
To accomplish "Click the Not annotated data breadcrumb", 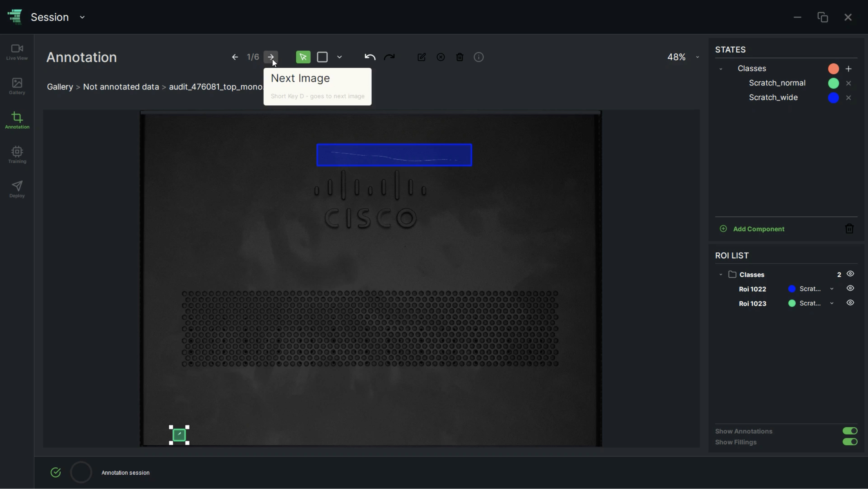I will click(121, 87).
